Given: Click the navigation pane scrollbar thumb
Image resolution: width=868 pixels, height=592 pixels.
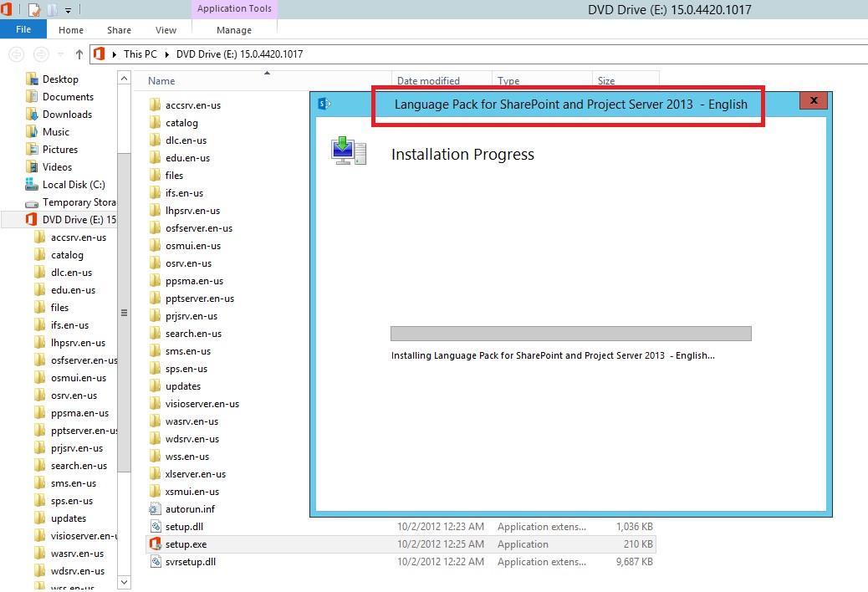Looking at the screenshot, I should (125, 314).
